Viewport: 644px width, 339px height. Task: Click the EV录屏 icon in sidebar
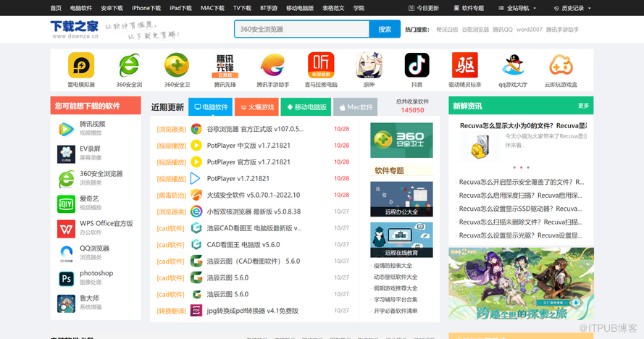pyautogui.click(x=66, y=154)
